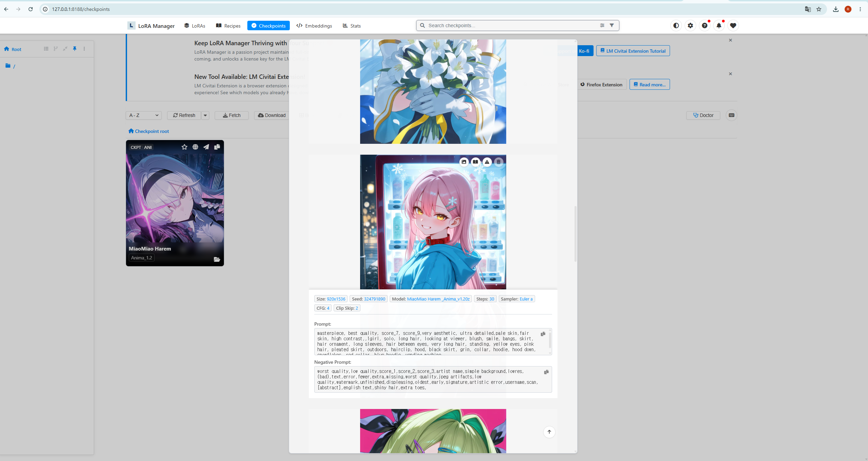Switch the sidebar to list view
Screen dimensions: 868x461
pos(46,49)
